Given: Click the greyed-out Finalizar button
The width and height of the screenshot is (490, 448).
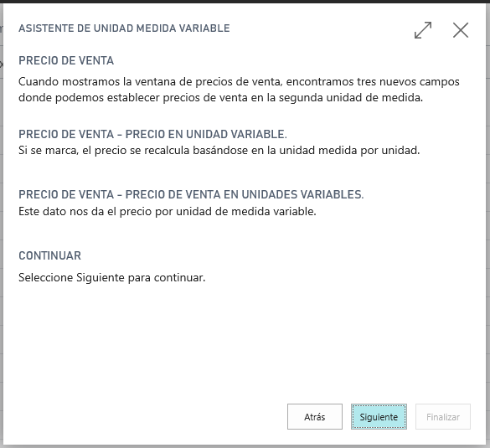Looking at the screenshot, I should coord(443,417).
